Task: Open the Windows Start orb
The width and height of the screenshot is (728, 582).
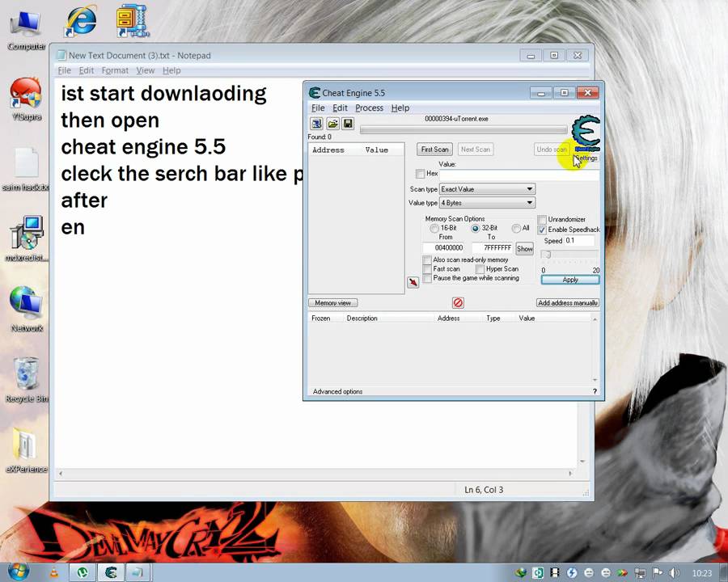Action: tap(18, 571)
